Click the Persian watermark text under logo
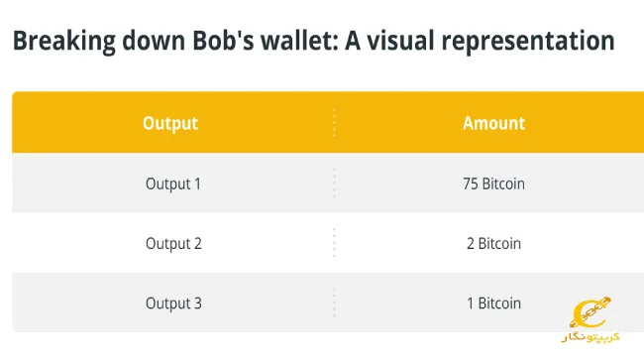The height and width of the screenshot is (362, 644). tap(590, 337)
